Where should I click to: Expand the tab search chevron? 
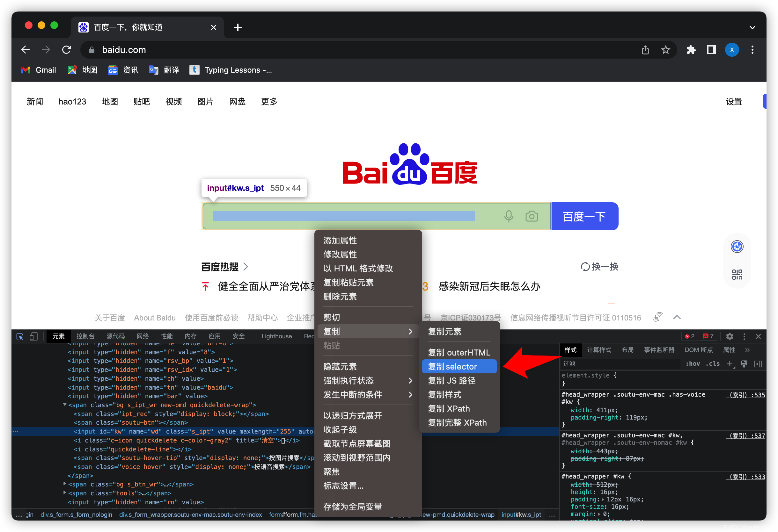[752, 27]
